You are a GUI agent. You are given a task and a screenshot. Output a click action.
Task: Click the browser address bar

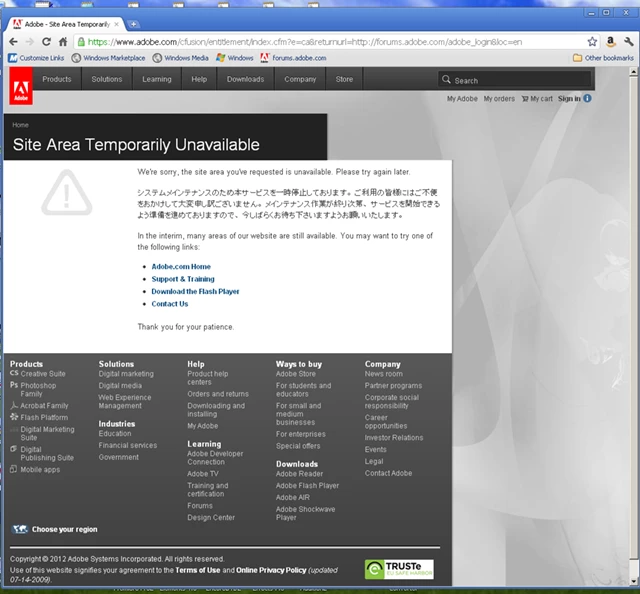click(335, 42)
